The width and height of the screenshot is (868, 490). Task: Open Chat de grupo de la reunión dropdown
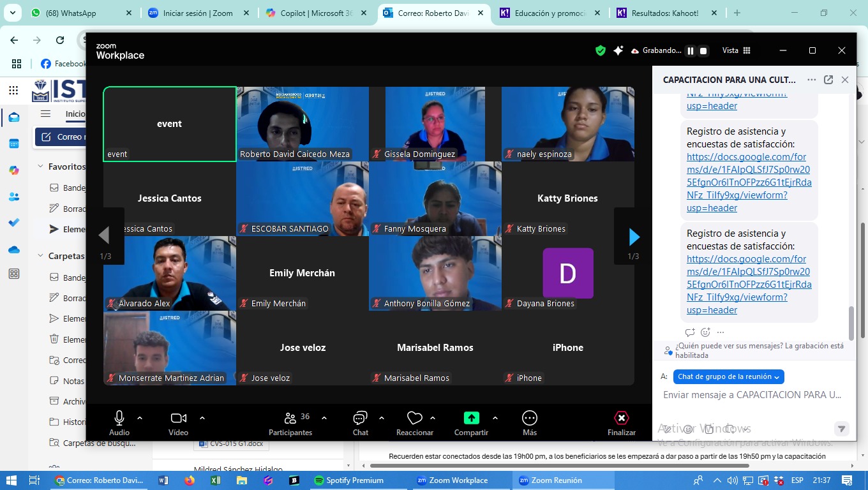tap(728, 377)
